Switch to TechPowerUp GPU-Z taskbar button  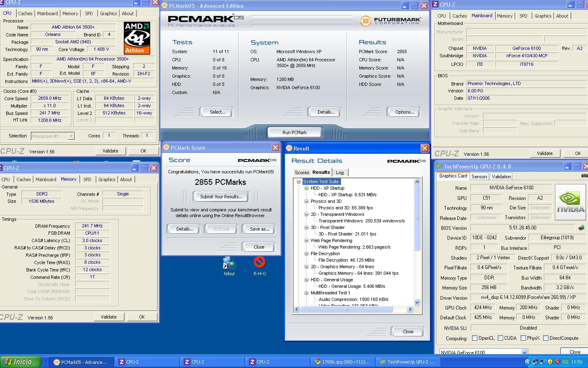click(x=408, y=362)
